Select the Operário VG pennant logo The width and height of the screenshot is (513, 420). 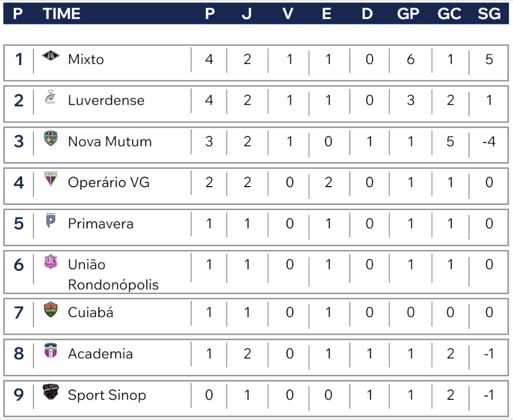point(51,179)
